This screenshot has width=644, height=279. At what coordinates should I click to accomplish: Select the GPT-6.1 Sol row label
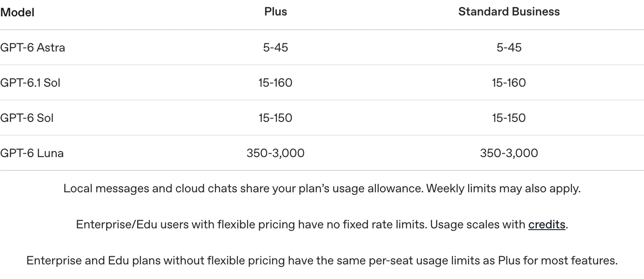pyautogui.click(x=30, y=82)
